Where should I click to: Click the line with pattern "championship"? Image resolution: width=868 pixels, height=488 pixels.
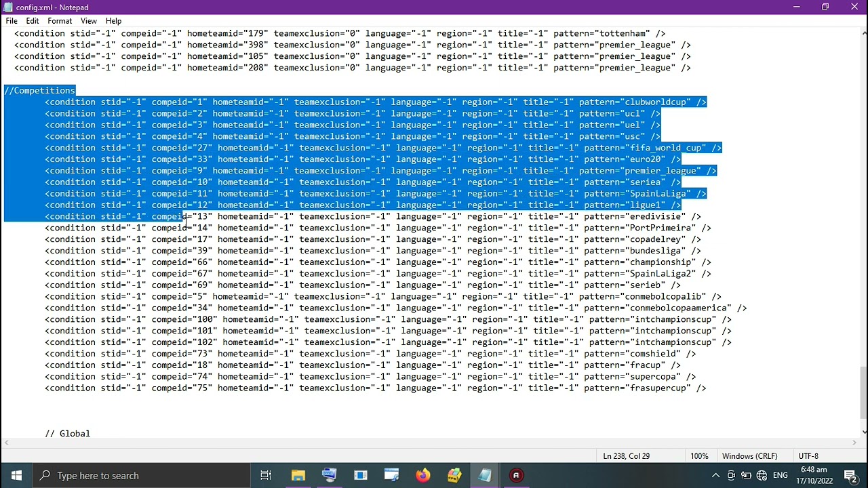coord(378,262)
